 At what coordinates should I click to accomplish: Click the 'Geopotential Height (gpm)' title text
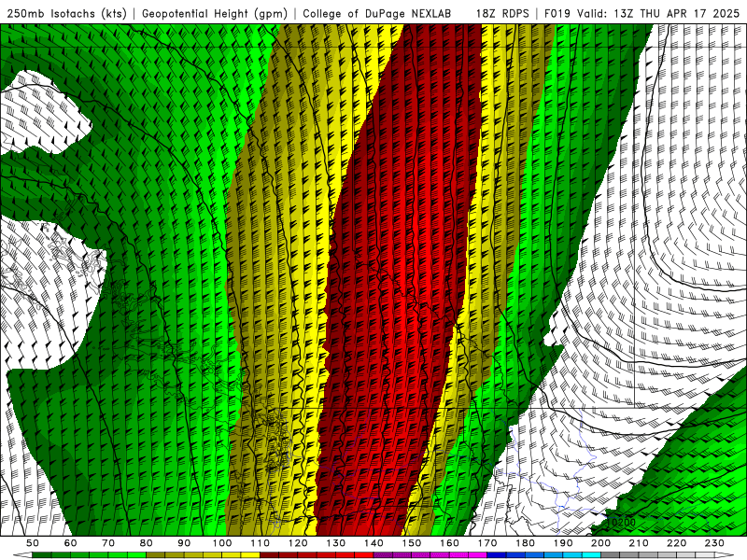pyautogui.click(x=215, y=13)
